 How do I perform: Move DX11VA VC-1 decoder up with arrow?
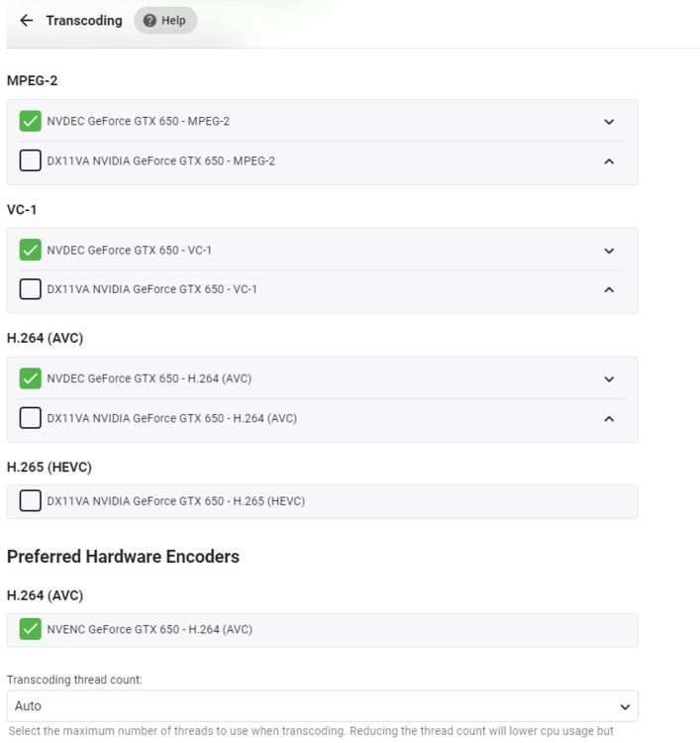coord(609,290)
